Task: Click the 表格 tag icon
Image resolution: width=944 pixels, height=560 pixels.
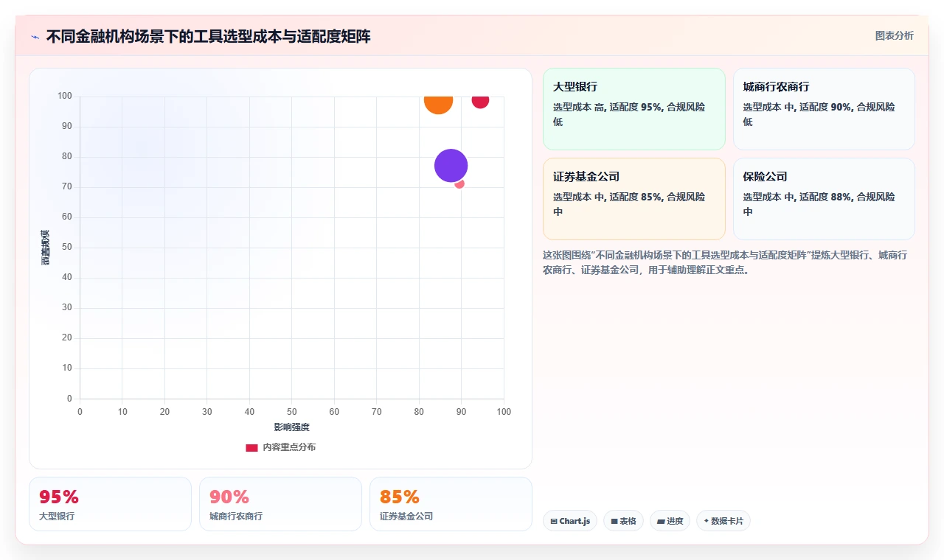Action: point(614,522)
